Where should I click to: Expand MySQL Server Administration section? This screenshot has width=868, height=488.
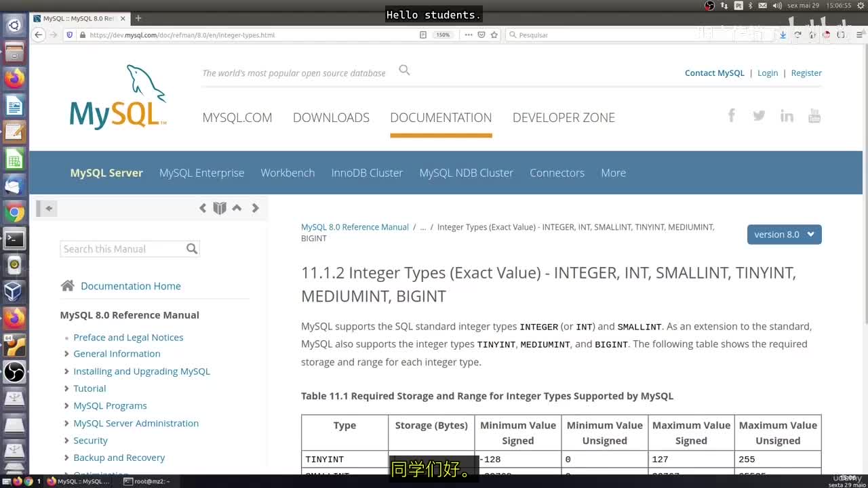[x=66, y=424]
